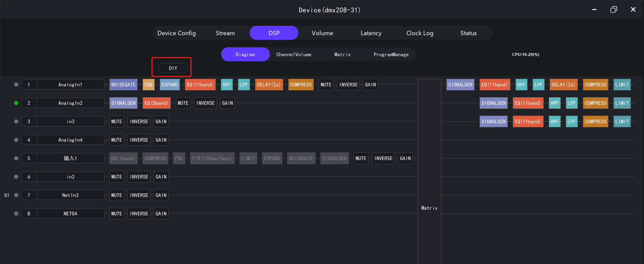
Task: Click MUTE on AnalogIn4 row
Action: click(x=117, y=140)
